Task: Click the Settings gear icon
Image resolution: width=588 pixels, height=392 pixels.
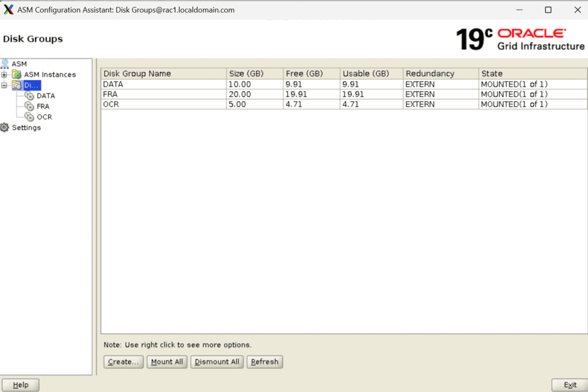Action: [5, 127]
